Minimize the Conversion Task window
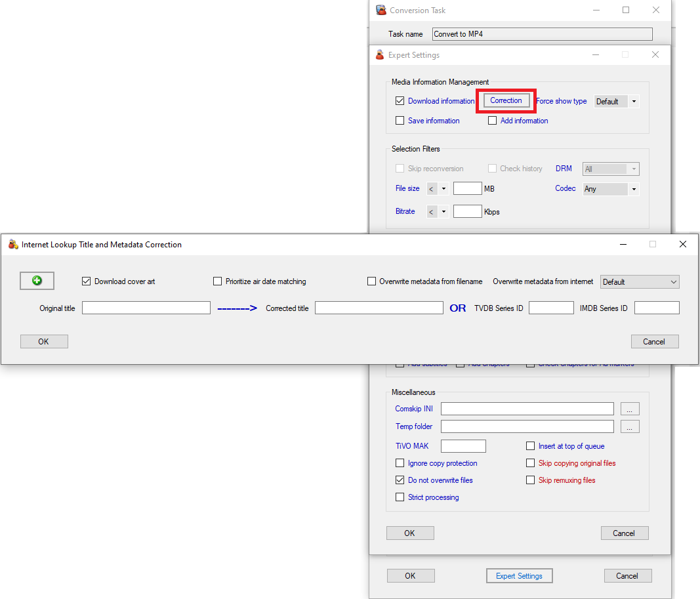The width and height of the screenshot is (700, 599). (596, 10)
